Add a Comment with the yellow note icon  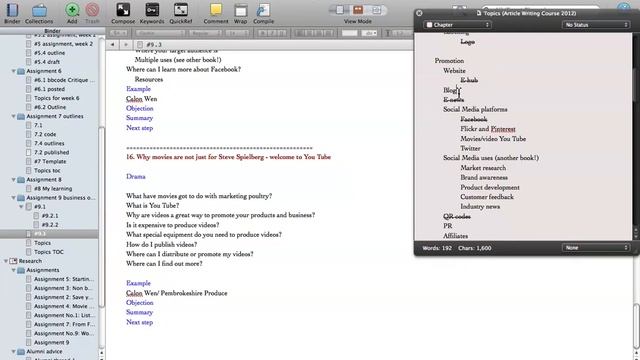216,10
